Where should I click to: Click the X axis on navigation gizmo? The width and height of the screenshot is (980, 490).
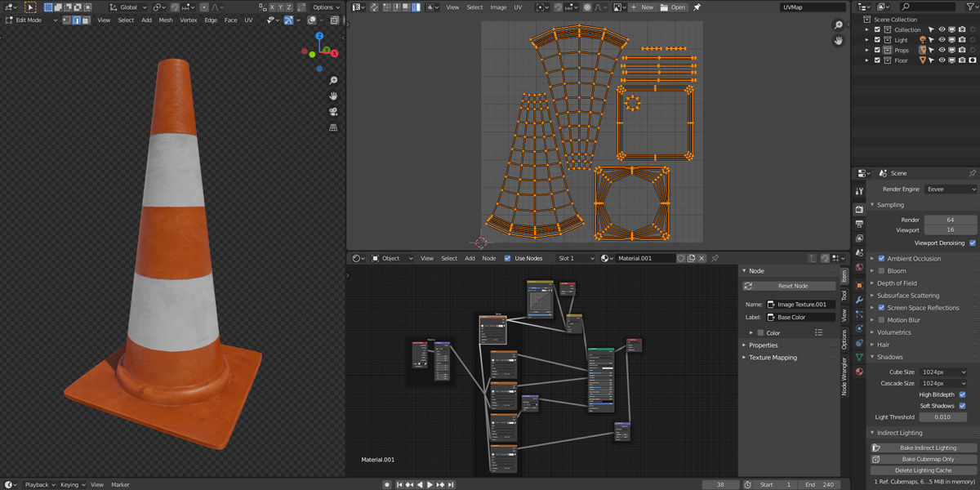pyautogui.click(x=334, y=53)
